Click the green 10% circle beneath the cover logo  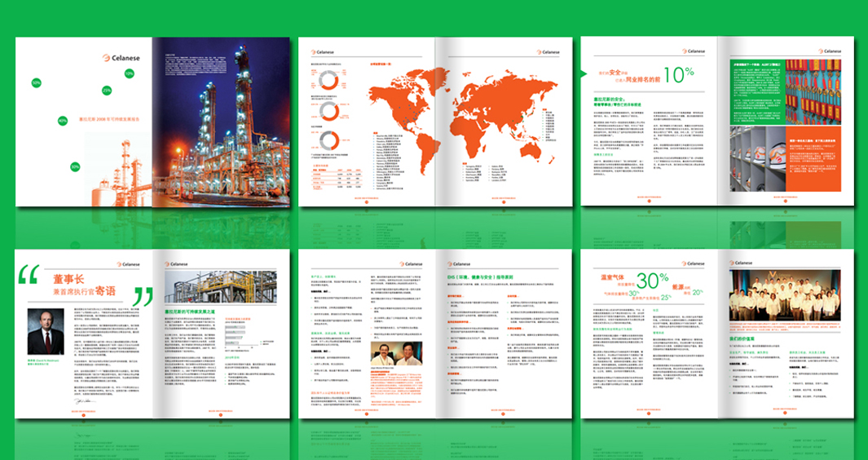pyautogui.click(x=129, y=73)
